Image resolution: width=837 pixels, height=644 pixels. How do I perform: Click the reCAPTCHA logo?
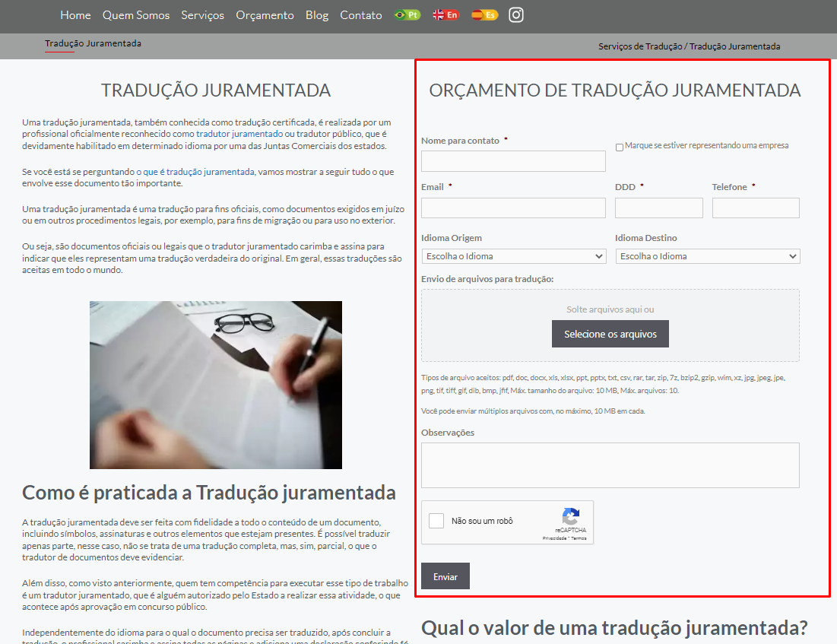point(570,516)
